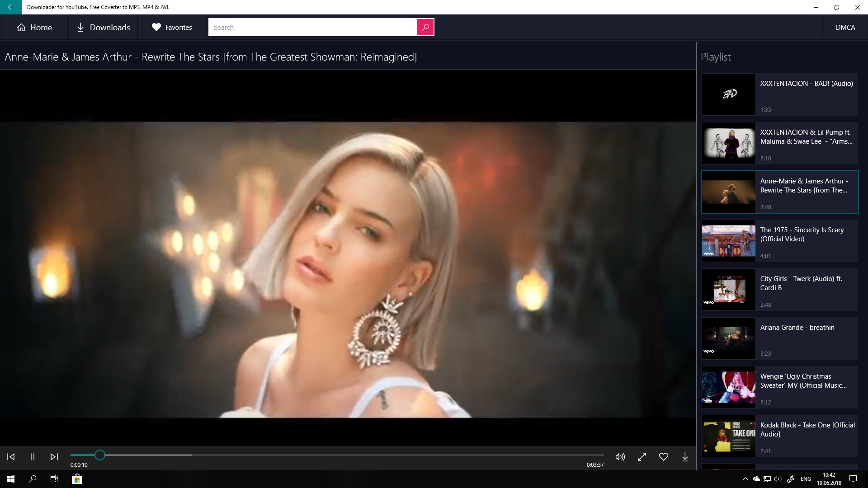The image size is (868, 488).
Task: Select Anne-Marie & James Arthur thumbnail in playlist
Action: tap(729, 192)
